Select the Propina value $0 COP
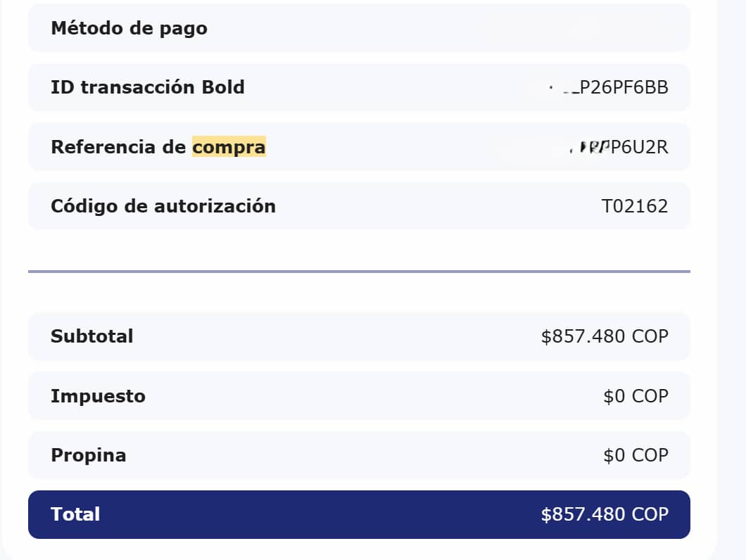746x560 pixels. [636, 455]
